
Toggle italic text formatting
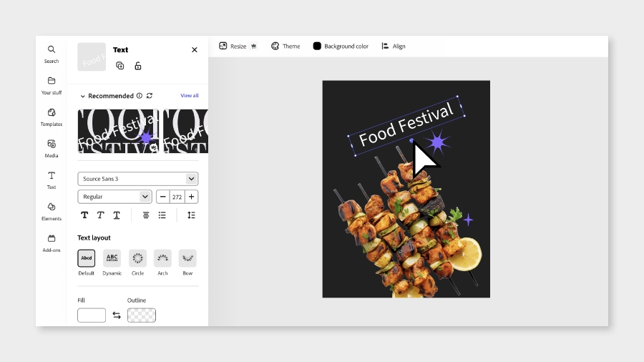[x=100, y=215]
